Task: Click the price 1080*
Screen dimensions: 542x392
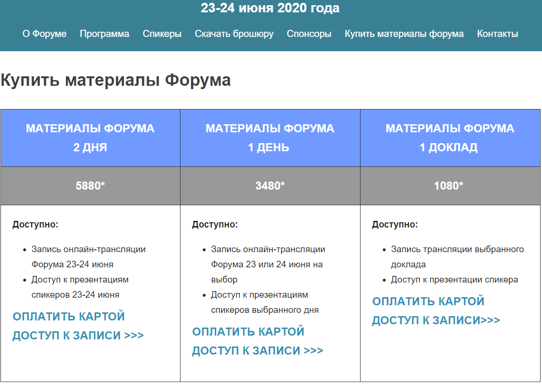Action: (449, 186)
